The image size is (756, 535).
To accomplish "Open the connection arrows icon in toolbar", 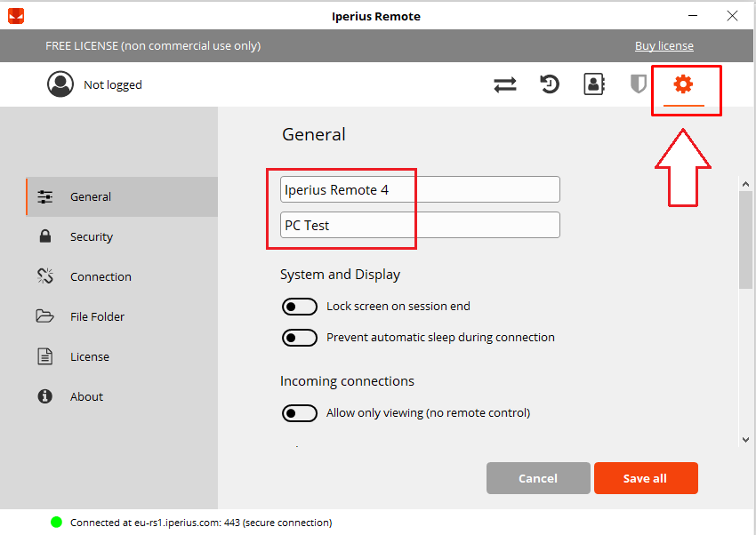I will click(x=505, y=84).
